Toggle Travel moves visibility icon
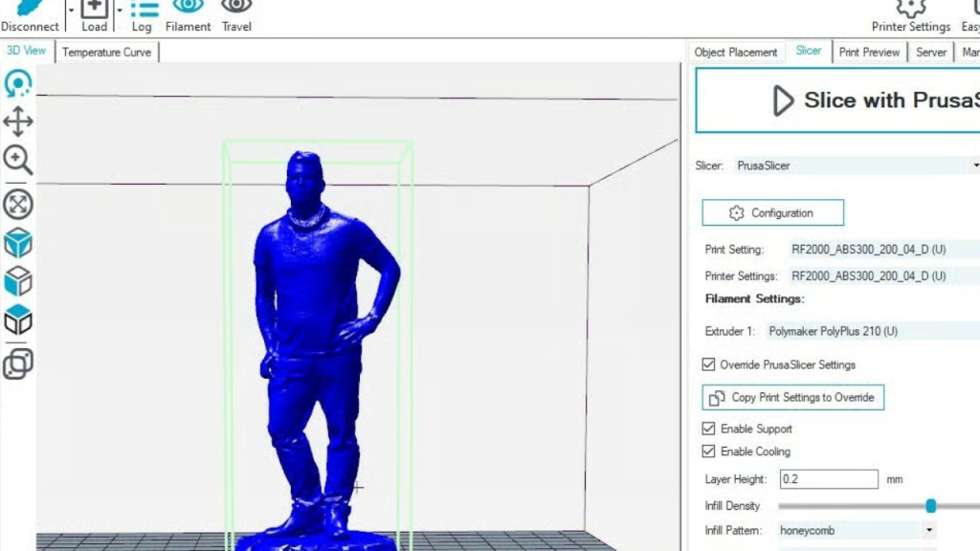This screenshot has width=980, height=551. click(236, 9)
